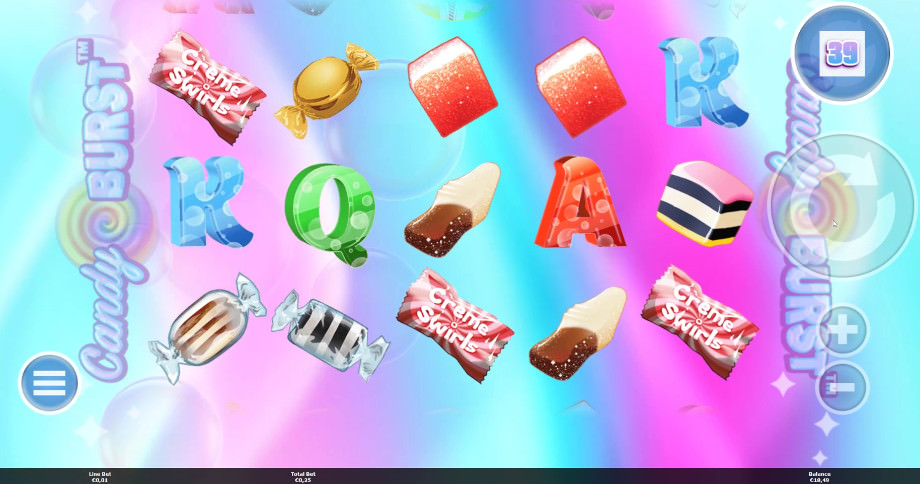Click the Creme Swirls candy on the fifth reel
The width and height of the screenshot is (920, 484).
pos(699,322)
